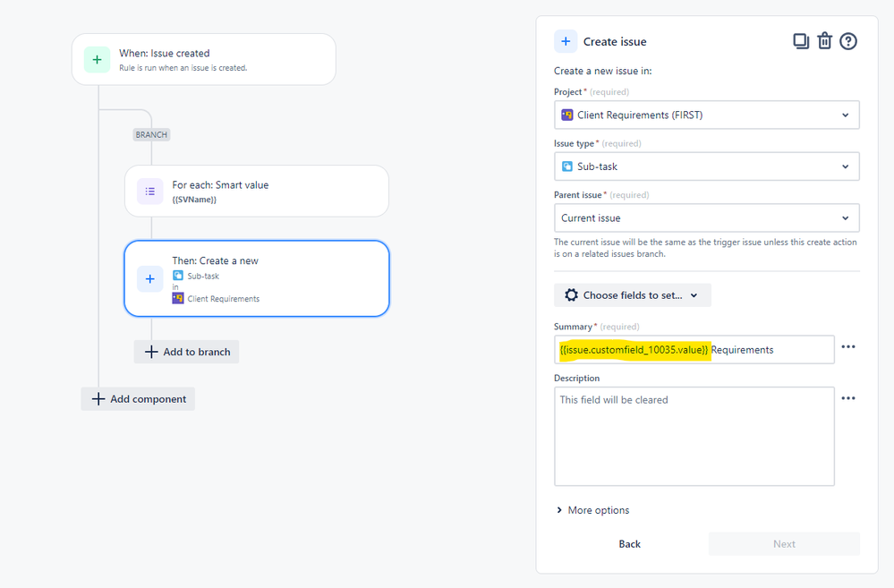The image size is (894, 588).
Task: Open the Issue type Sub-task dropdown
Action: 706,166
